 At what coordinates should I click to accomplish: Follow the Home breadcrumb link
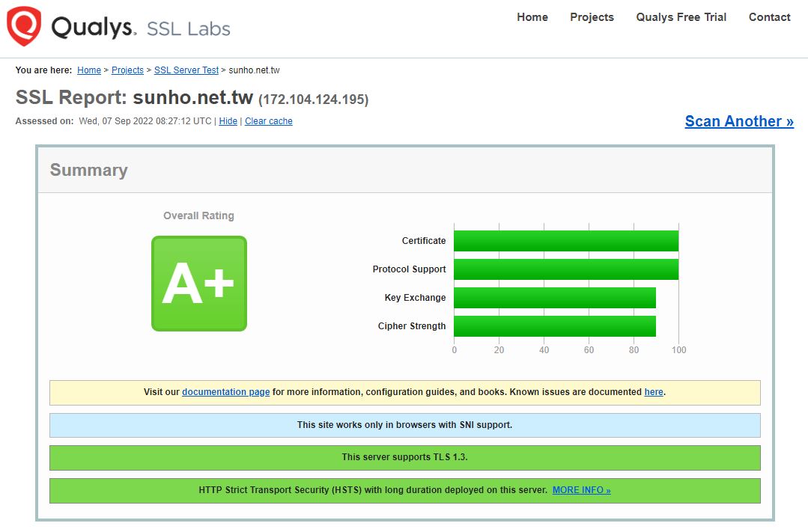click(88, 70)
